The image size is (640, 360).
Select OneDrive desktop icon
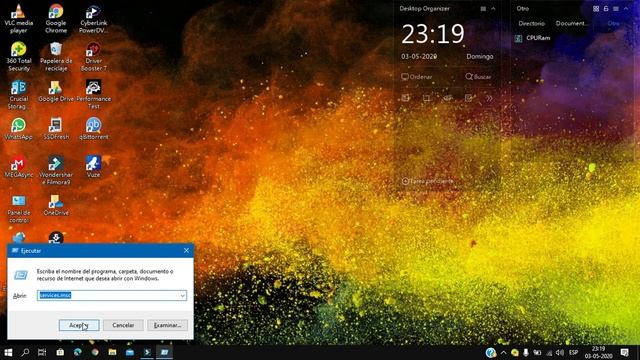56,205
